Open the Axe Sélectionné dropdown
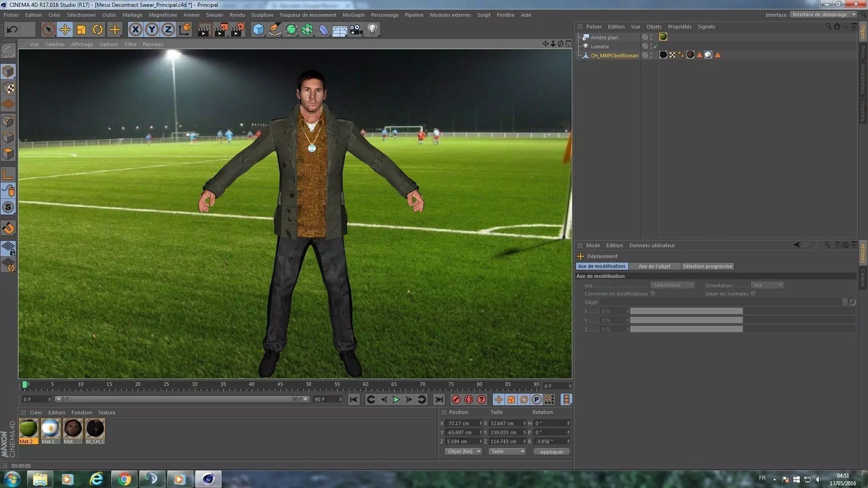 coord(672,285)
